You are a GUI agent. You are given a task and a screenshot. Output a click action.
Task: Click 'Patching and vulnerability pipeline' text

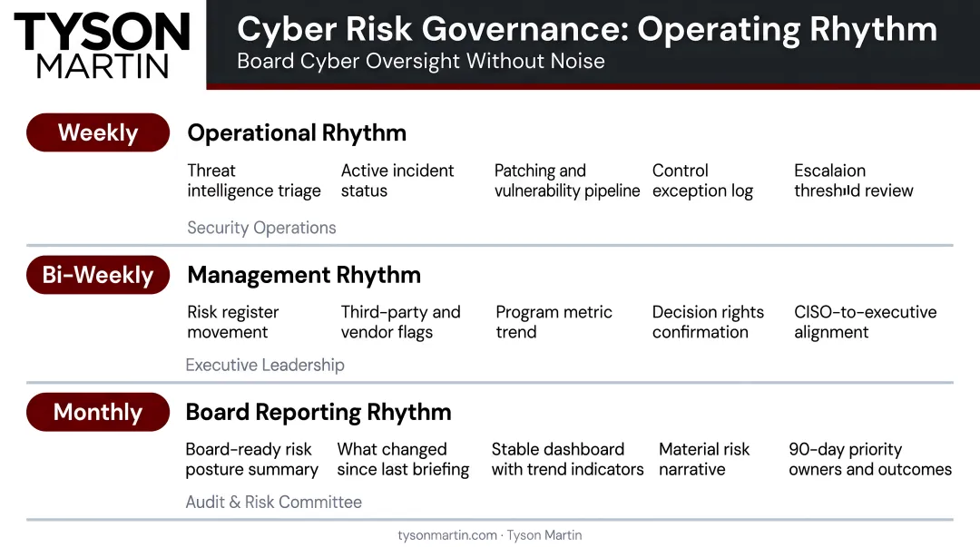click(567, 181)
